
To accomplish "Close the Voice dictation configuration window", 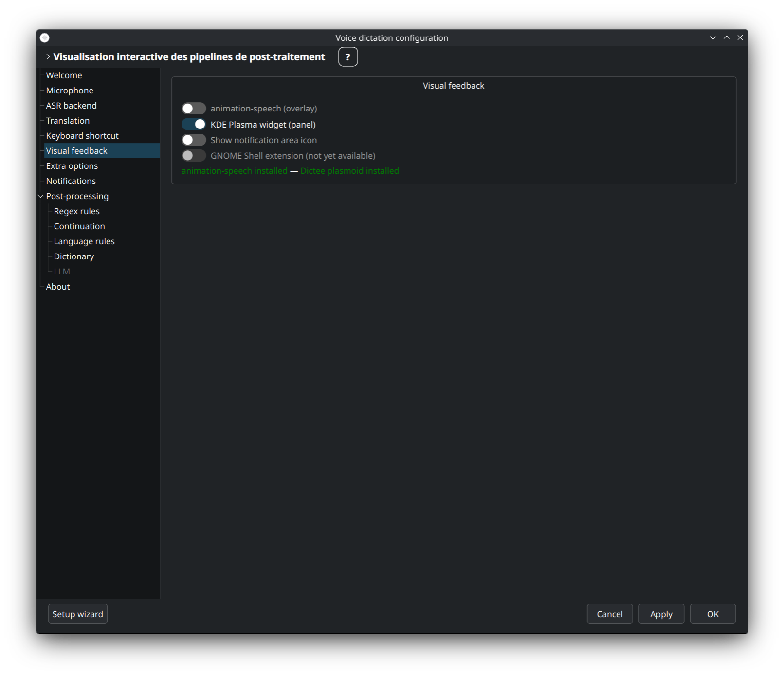I will (x=740, y=37).
